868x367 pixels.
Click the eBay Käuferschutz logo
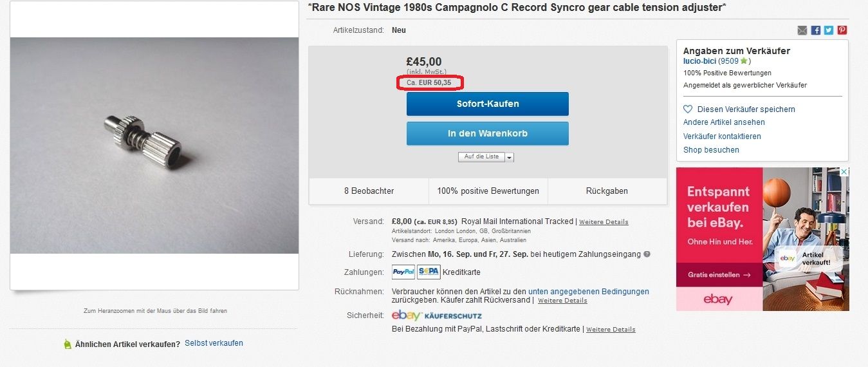point(436,315)
